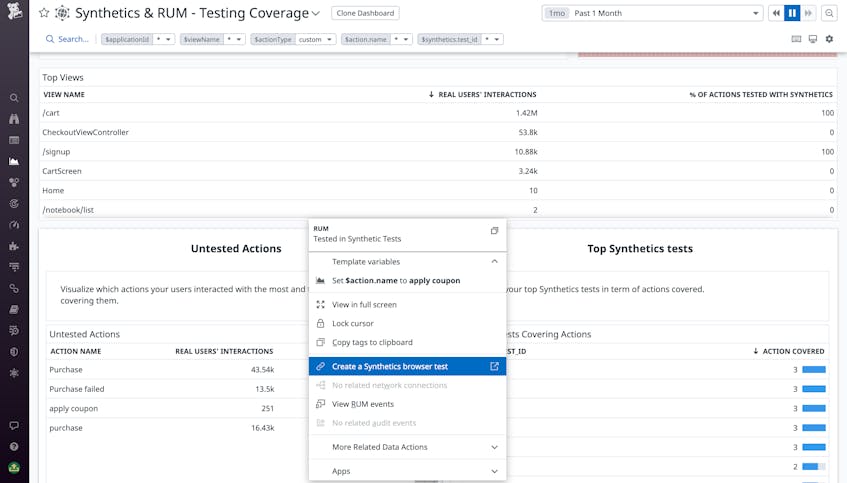Sort Untested Actions by Action Name
The height and width of the screenshot is (483, 847).
76,351
